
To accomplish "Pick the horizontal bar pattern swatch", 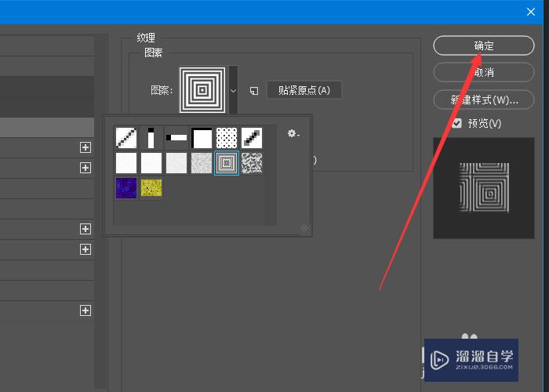I will pyautogui.click(x=176, y=137).
